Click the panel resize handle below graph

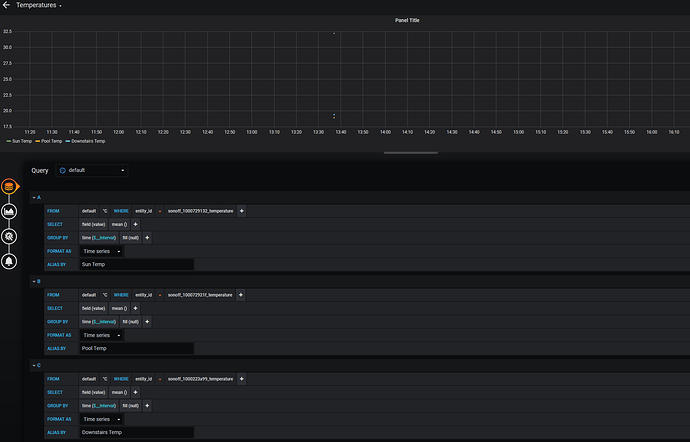411,153
